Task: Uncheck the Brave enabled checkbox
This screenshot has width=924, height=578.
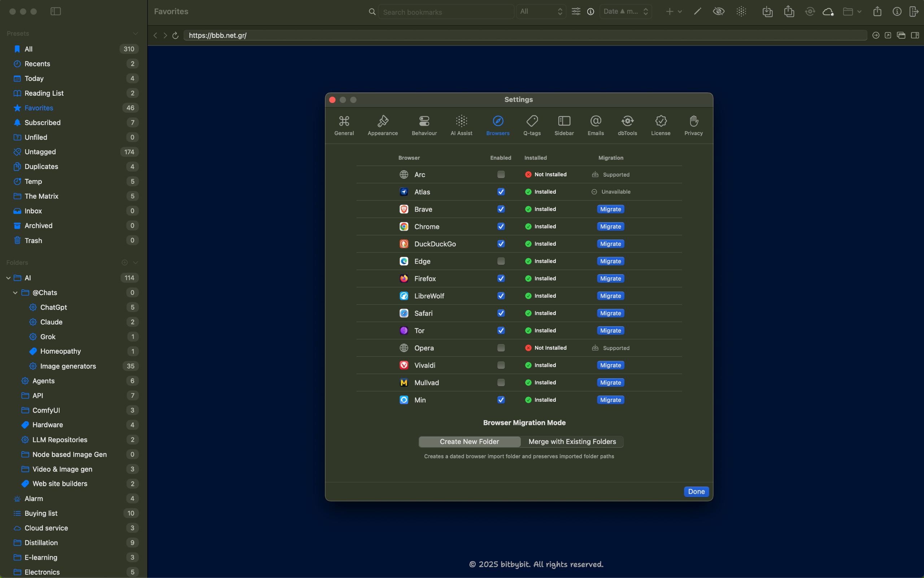Action: coord(501,209)
